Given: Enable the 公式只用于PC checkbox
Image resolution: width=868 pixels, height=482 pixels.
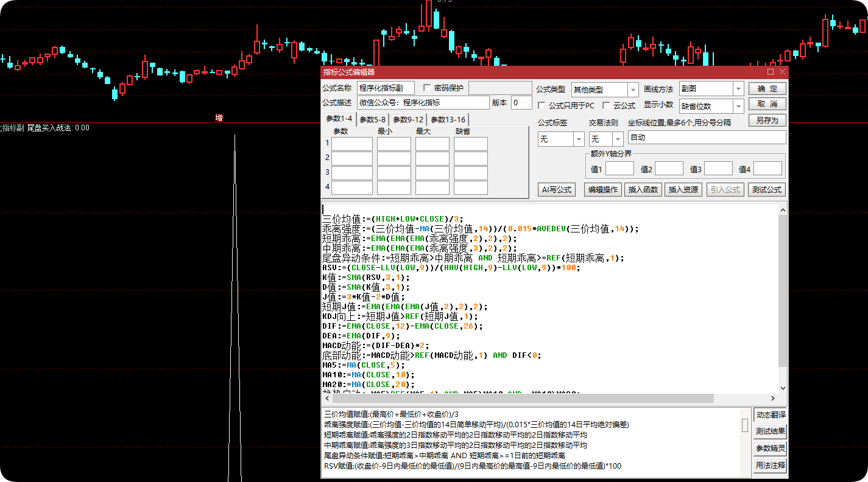Looking at the screenshot, I should pyautogui.click(x=542, y=106).
